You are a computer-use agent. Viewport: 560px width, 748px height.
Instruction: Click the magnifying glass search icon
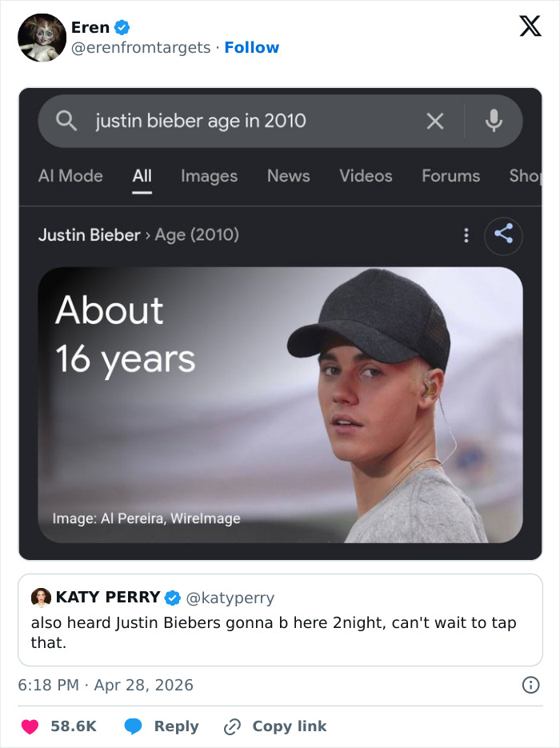pyautogui.click(x=66, y=121)
